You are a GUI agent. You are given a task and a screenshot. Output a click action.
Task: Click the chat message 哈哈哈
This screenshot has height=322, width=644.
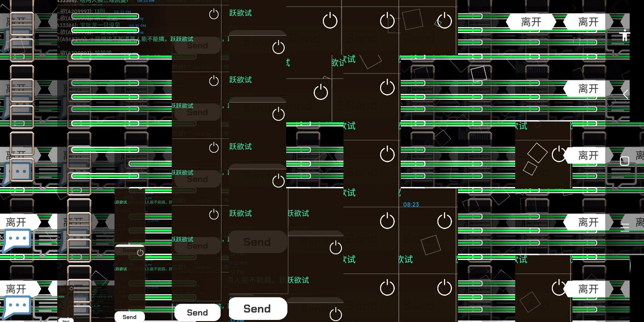click(x=103, y=53)
